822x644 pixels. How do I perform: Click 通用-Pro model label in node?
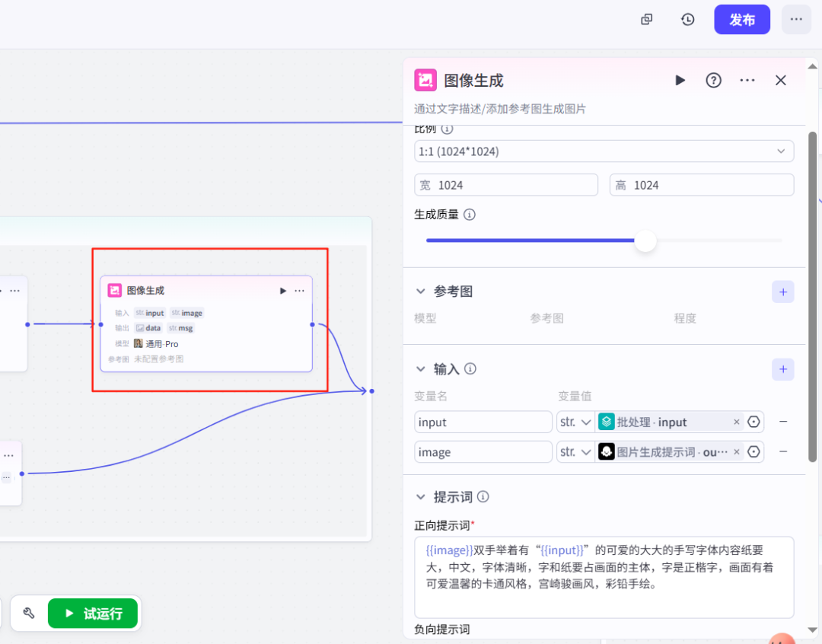162,344
